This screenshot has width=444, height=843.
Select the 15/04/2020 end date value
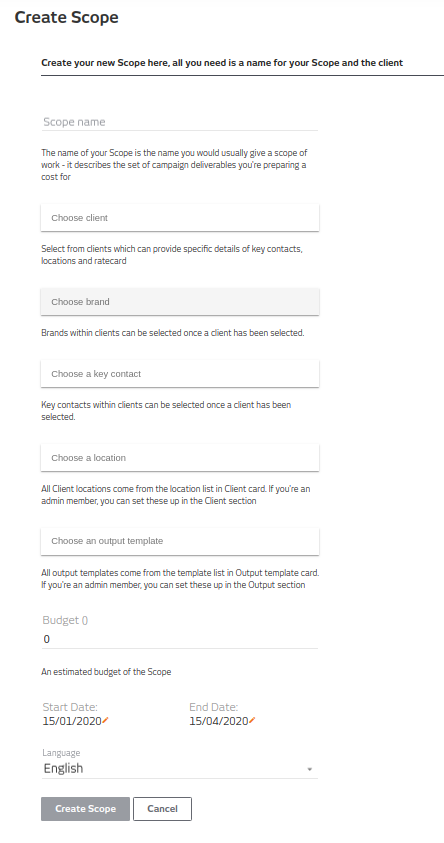tap(219, 721)
